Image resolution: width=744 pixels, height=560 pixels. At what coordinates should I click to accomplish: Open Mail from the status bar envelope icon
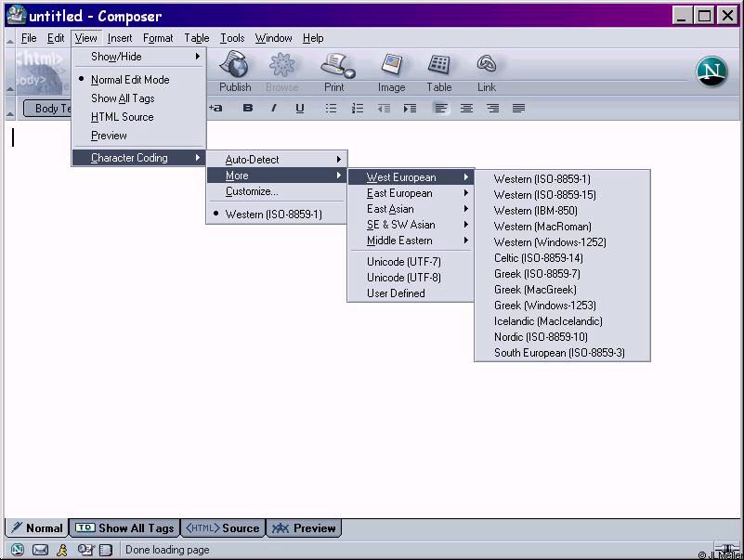click(40, 550)
